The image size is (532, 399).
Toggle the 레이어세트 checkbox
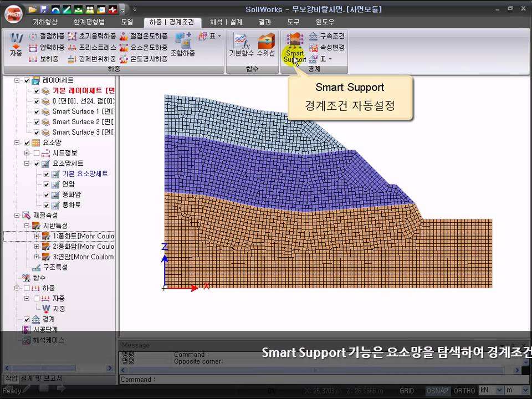[27, 81]
